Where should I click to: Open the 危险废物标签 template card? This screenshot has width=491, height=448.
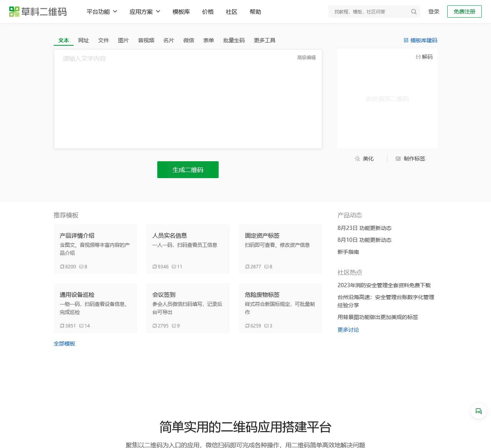(x=280, y=308)
